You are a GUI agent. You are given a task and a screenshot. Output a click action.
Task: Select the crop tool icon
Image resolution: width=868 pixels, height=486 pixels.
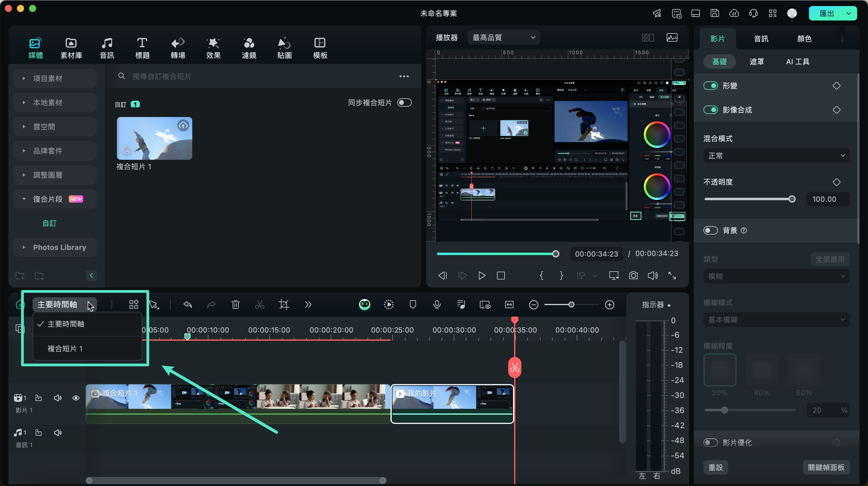point(284,305)
